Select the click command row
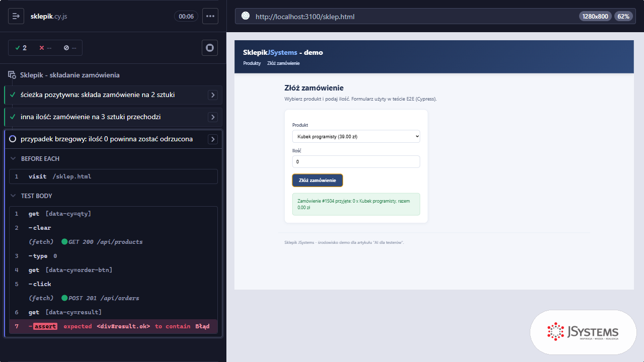The image size is (644, 362). click(x=113, y=284)
